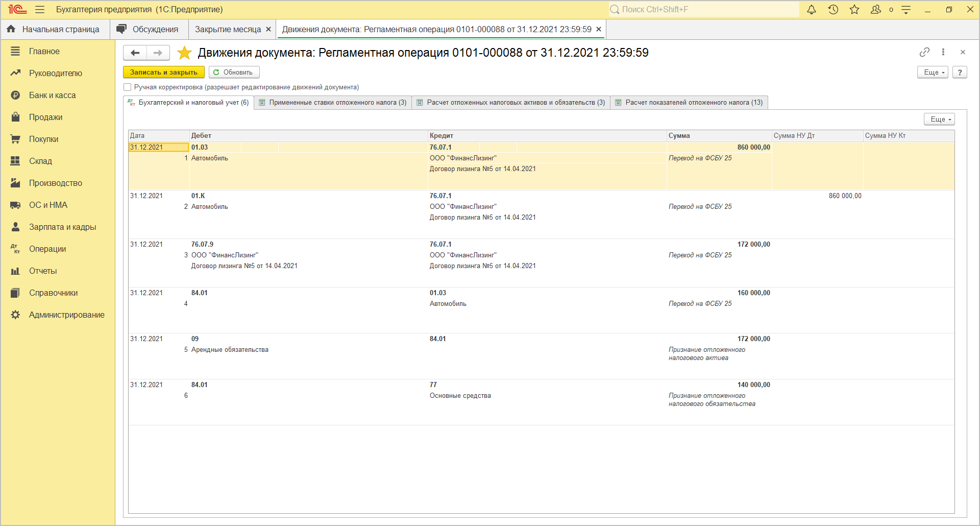Viewport: 980px width, 526px height.
Task: Click the Дата column header
Action: pos(159,135)
